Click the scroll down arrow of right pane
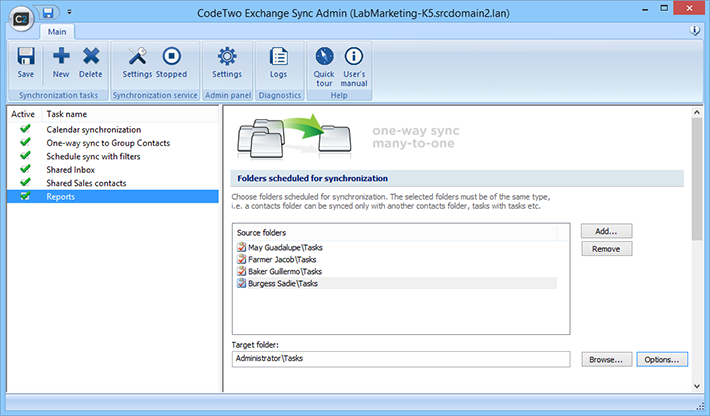 pos(697,386)
